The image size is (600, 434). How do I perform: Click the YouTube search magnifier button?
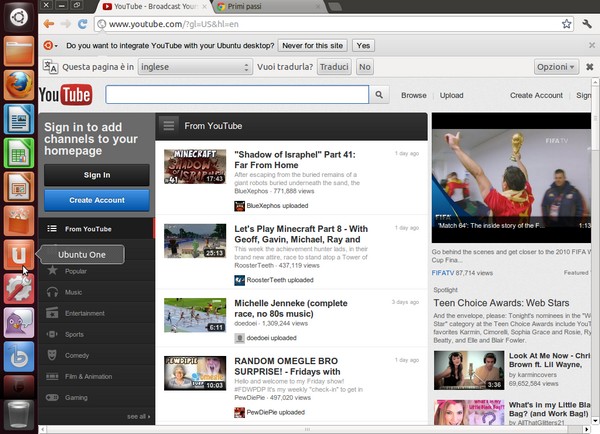[x=379, y=95]
